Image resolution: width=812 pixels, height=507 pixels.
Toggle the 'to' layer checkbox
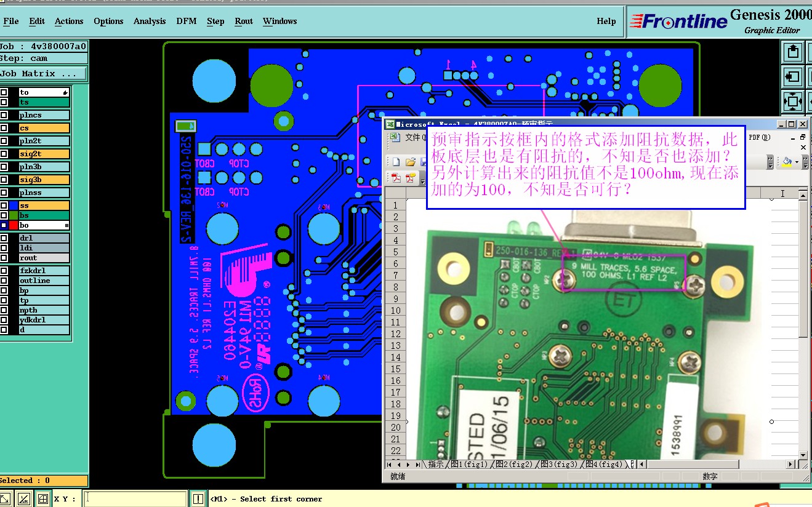pyautogui.click(x=4, y=92)
